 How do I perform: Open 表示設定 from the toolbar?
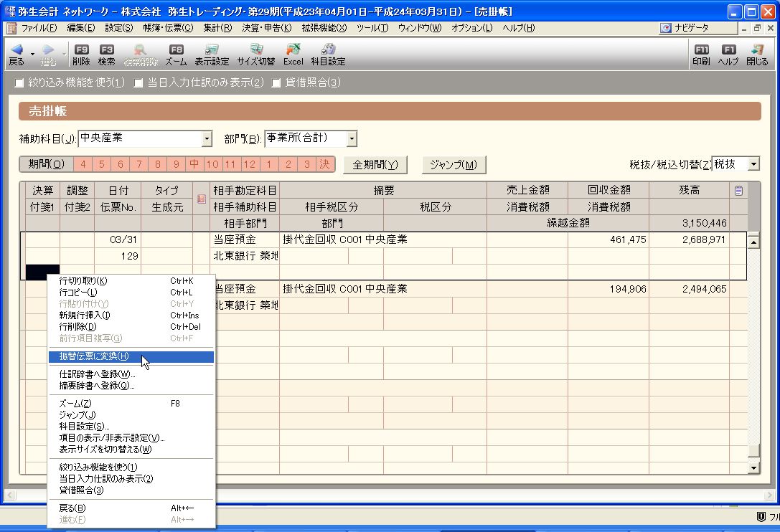[212, 54]
